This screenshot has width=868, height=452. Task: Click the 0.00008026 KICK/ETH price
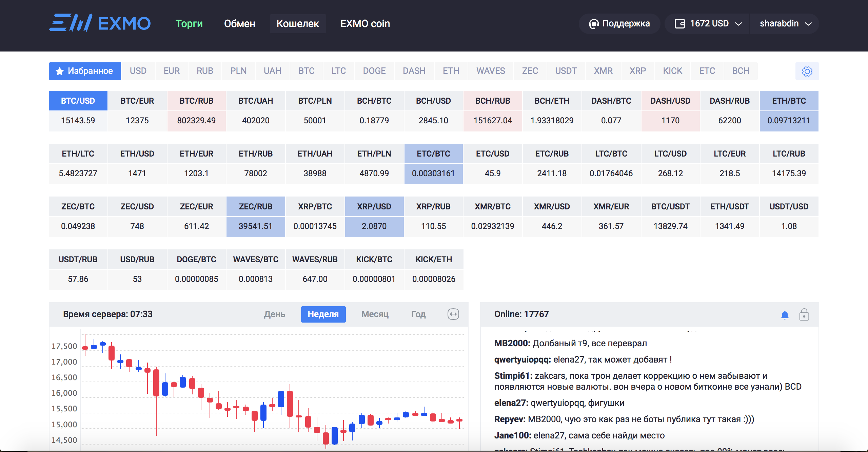point(434,279)
